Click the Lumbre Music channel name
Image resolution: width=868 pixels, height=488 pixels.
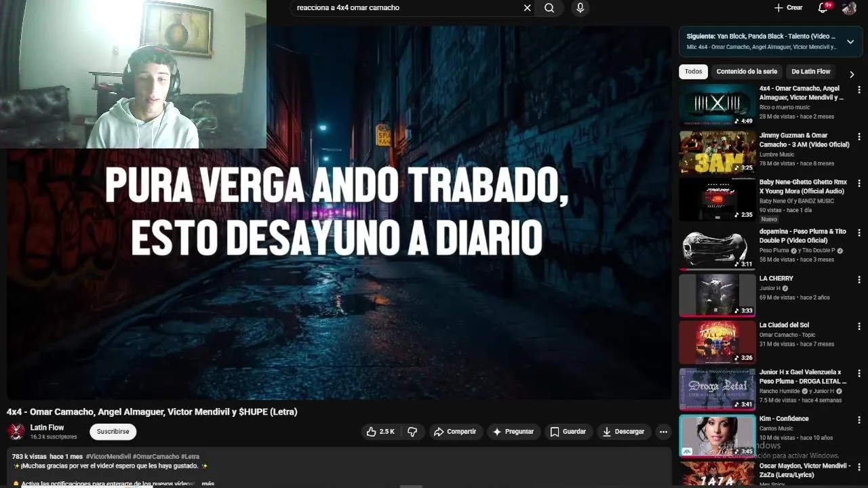click(776, 155)
